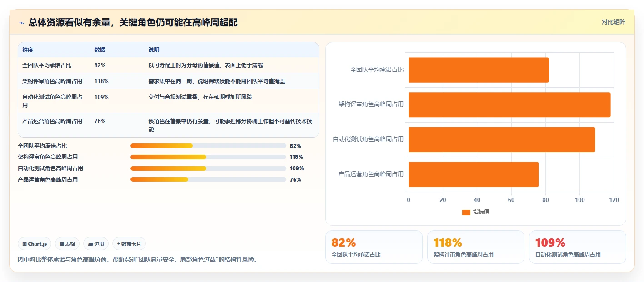Click the 109% value beside the progress bar
This screenshot has width=644, height=282.
pos(296,168)
